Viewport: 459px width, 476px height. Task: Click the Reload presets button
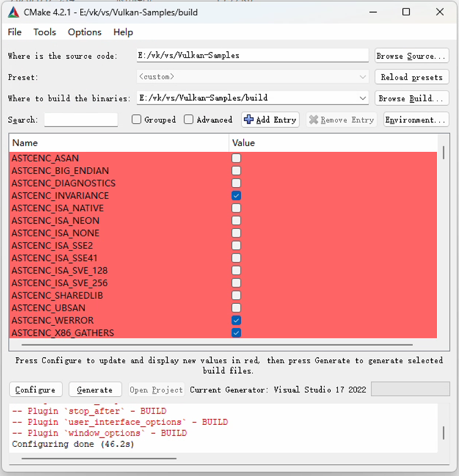pos(412,77)
